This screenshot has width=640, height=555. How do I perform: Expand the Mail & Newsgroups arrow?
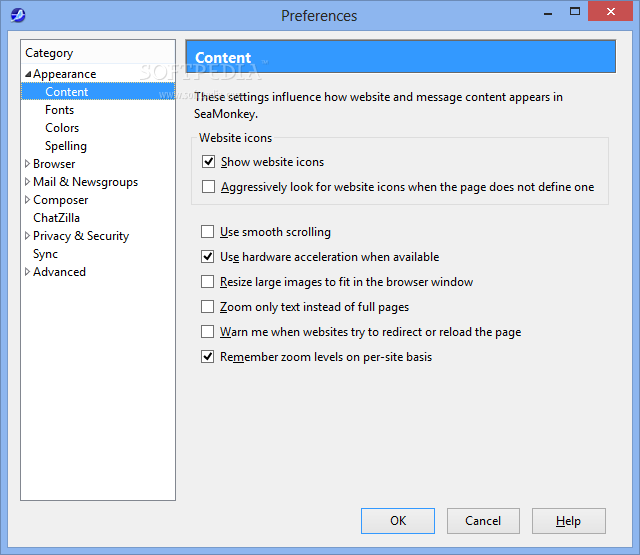(x=27, y=182)
